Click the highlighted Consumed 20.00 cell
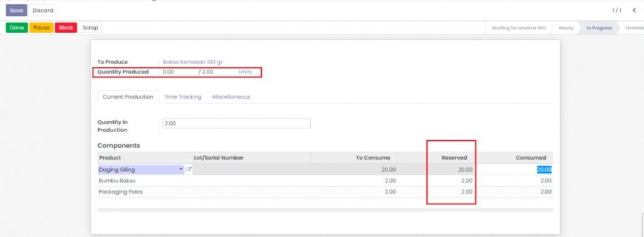The width and height of the screenshot is (644, 237). [x=544, y=170]
